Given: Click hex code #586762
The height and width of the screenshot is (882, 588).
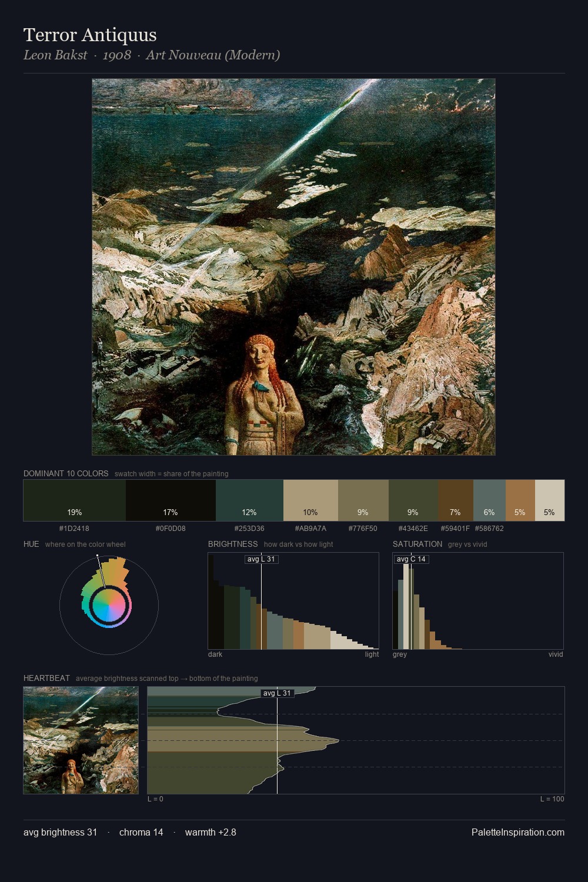Looking at the screenshot, I should point(489,529).
